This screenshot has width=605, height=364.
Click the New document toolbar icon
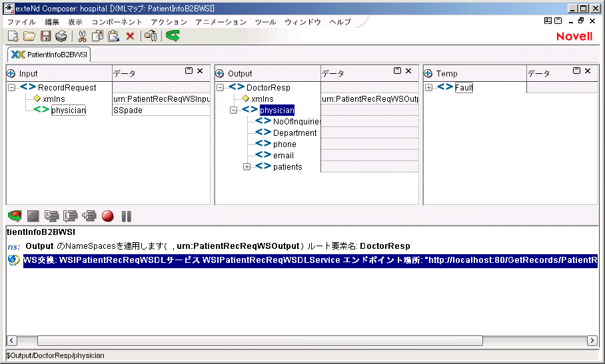(x=13, y=36)
